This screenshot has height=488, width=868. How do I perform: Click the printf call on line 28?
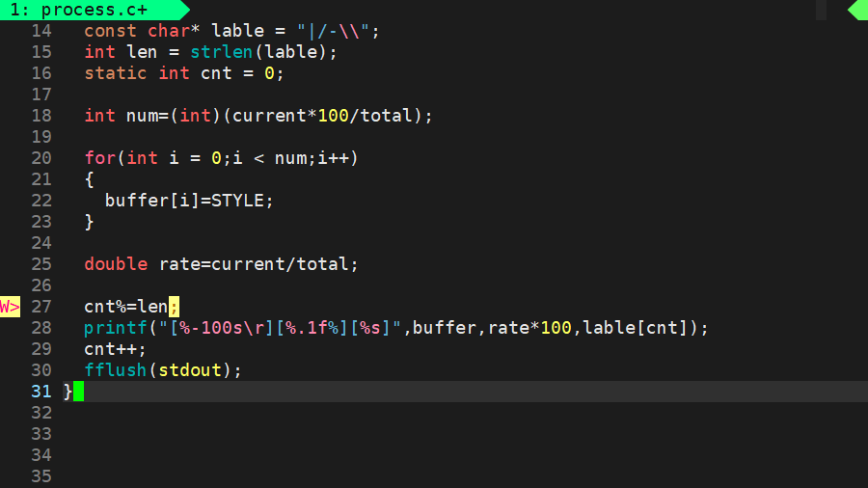(x=116, y=328)
